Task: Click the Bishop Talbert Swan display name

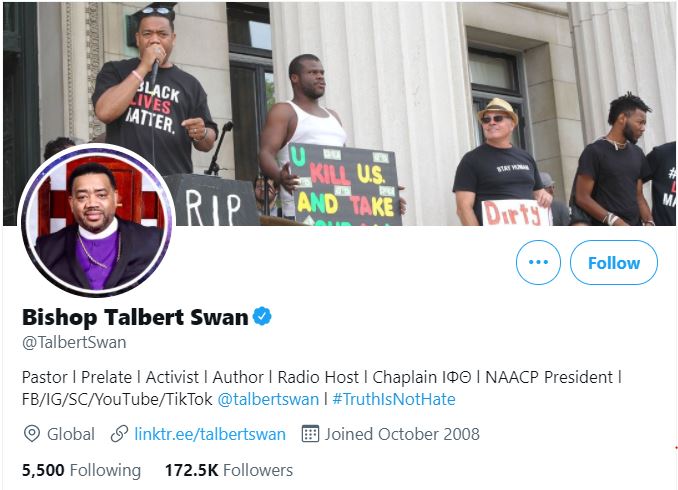Action: pos(135,317)
